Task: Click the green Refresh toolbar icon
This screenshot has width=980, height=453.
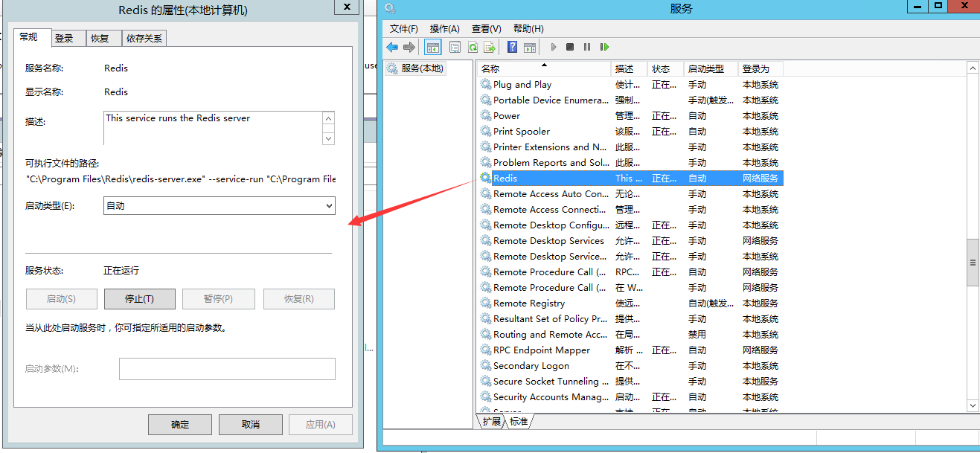Action: click(473, 47)
